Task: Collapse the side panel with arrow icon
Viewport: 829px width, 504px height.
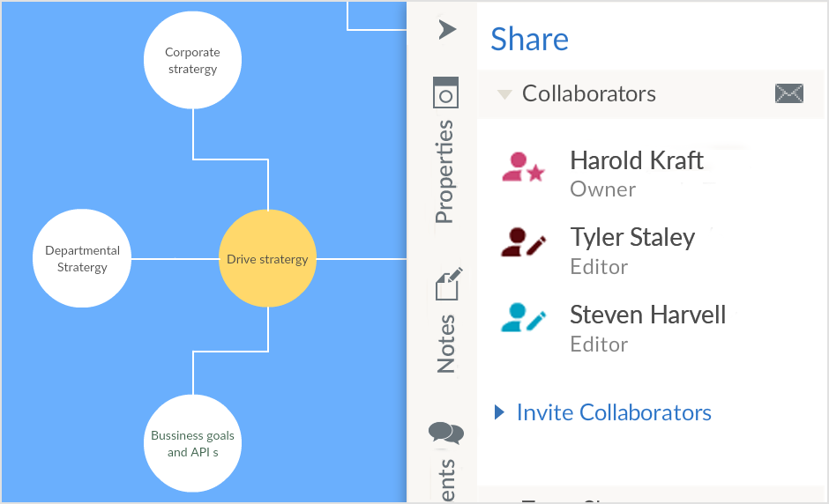Action: (x=447, y=30)
